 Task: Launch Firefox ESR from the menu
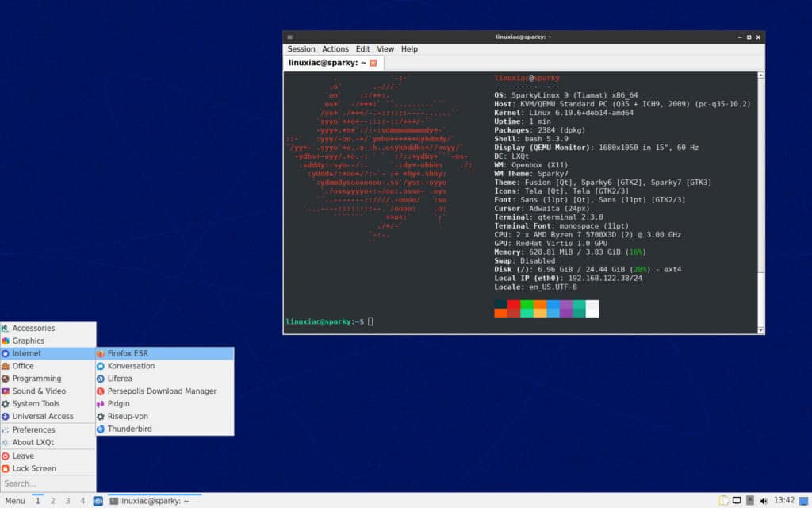128,352
